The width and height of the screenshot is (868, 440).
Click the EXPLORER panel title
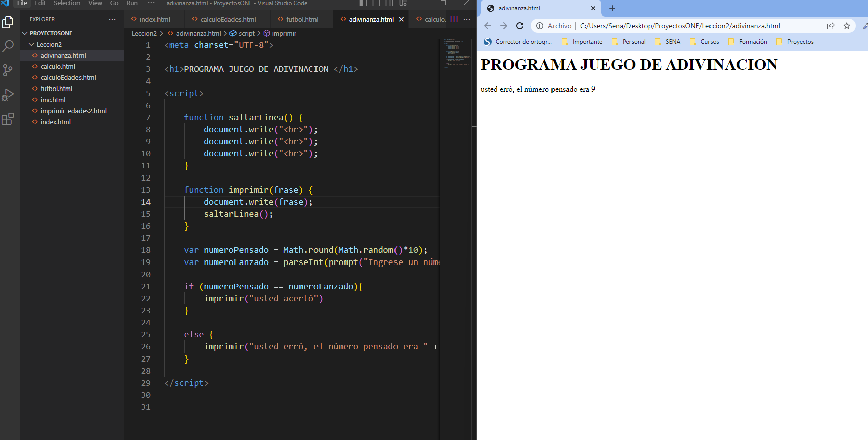(x=42, y=19)
